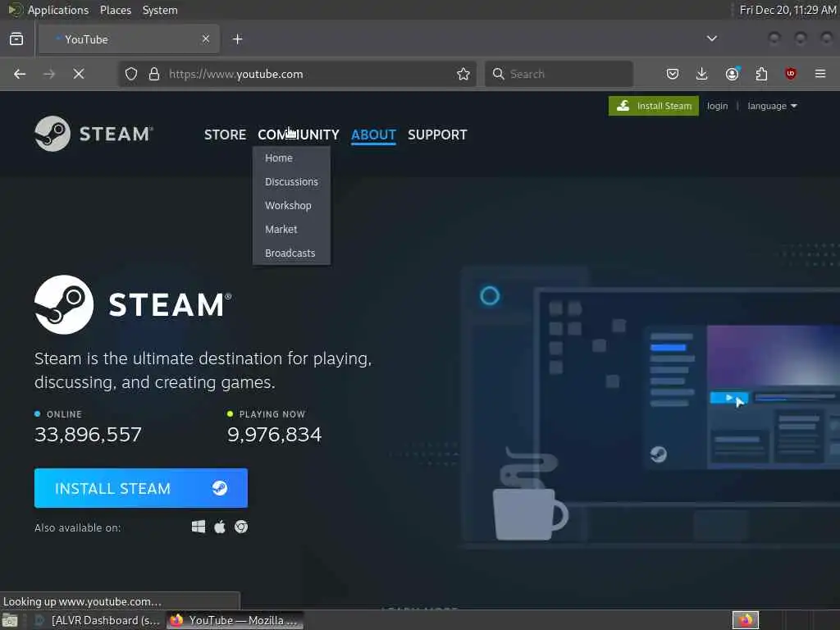The image size is (840, 630).
Task: Click the date and time clock
Action: click(x=787, y=10)
